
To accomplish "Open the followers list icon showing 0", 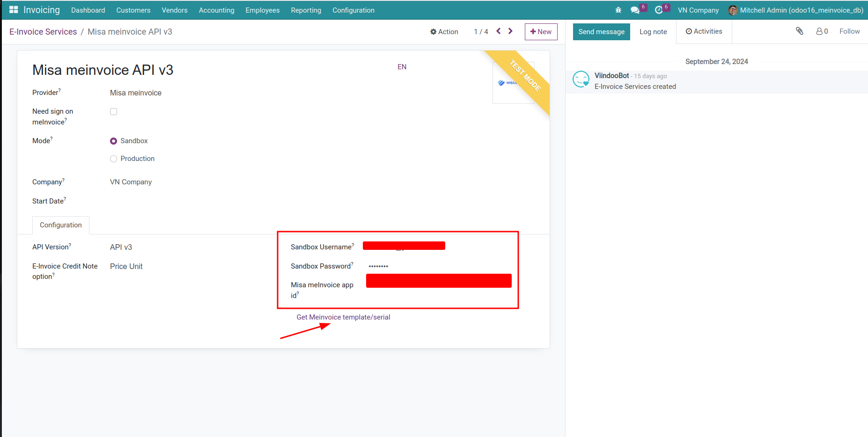I will click(x=822, y=31).
